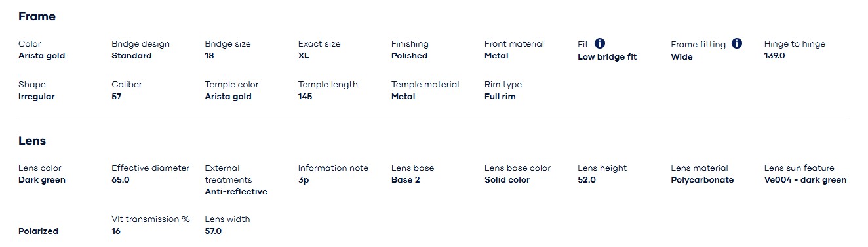The height and width of the screenshot is (247, 868).
Task: Click the Vlt transmission % label
Action: pyautogui.click(x=151, y=219)
